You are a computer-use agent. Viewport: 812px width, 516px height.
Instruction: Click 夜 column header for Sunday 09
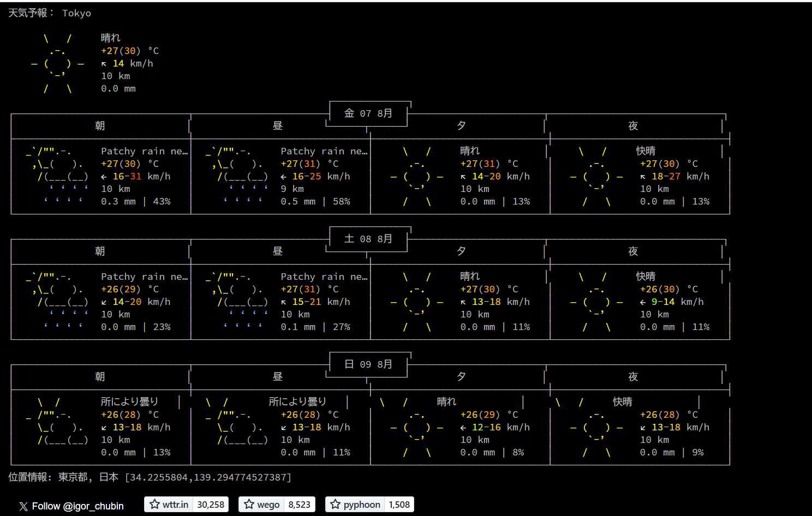tap(633, 377)
